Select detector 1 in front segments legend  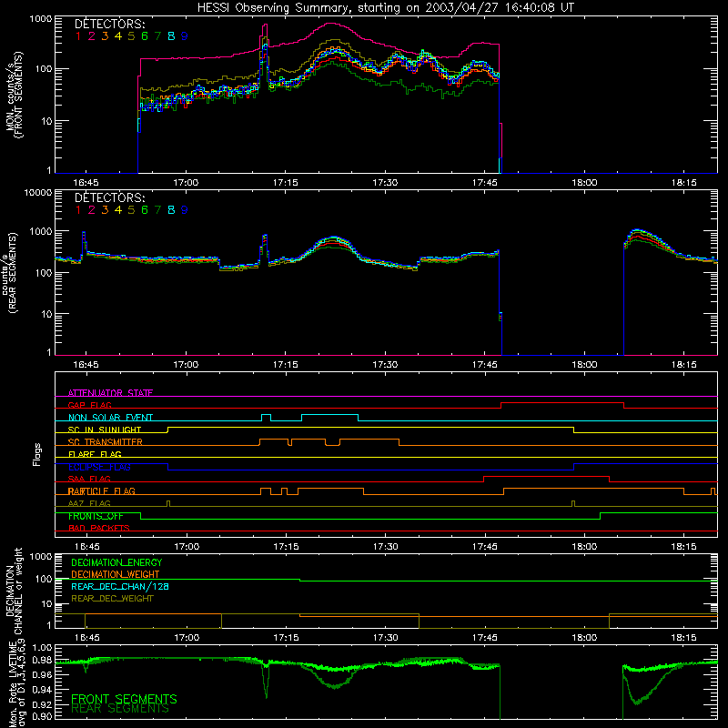click(78, 36)
